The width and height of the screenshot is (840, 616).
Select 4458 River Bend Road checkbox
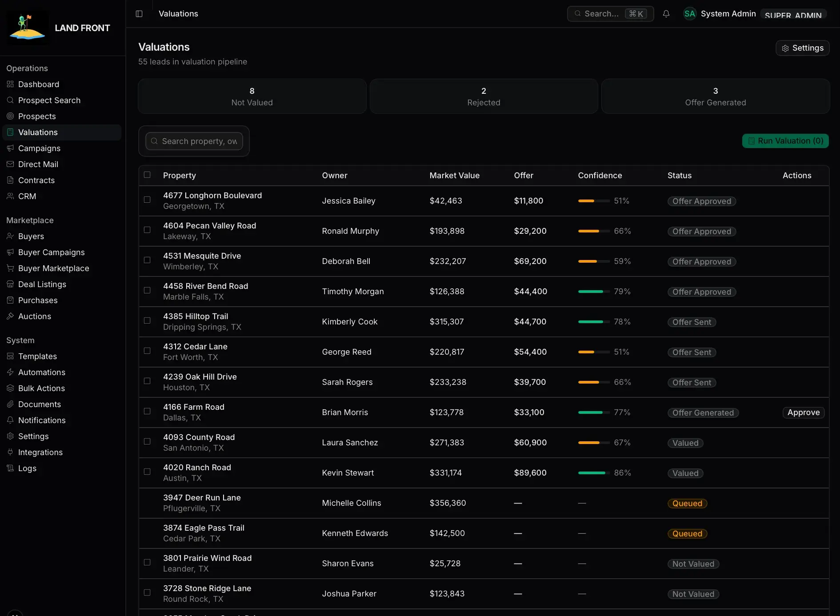pos(147,290)
